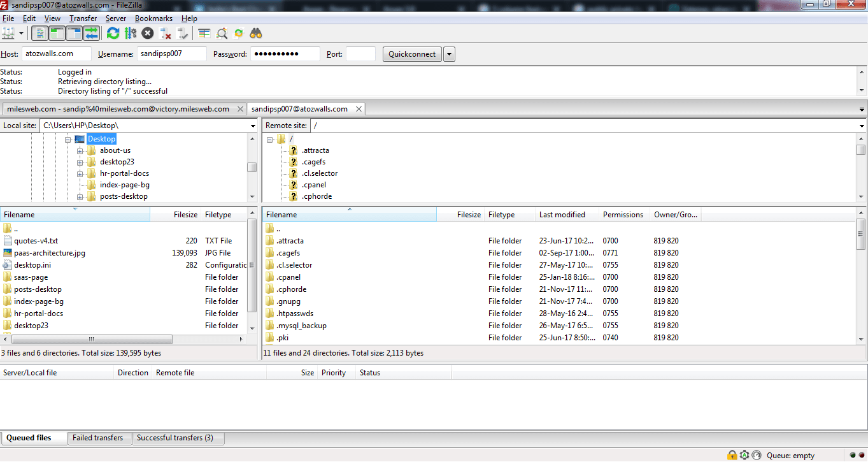The height and width of the screenshot is (462, 868).
Task: Click the Quickconnect button
Action: (412, 54)
